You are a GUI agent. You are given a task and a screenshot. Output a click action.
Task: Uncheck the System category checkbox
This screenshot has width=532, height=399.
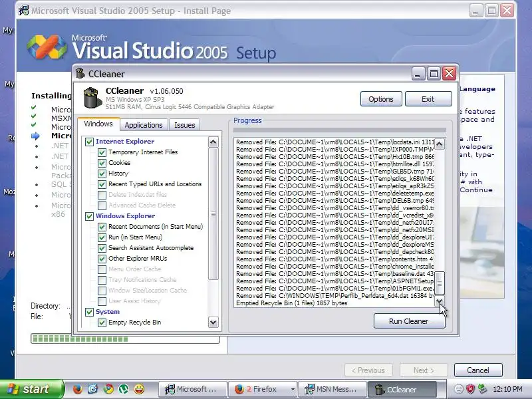(x=89, y=312)
